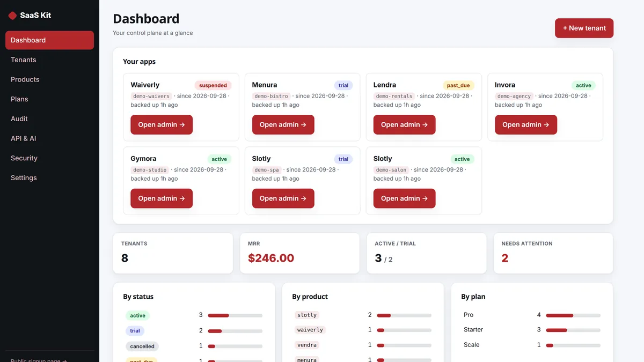
Task: Click the Tenants count value 8
Action: (125, 258)
